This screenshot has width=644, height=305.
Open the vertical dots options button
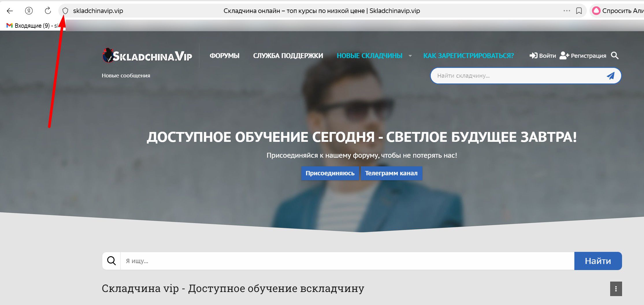pos(616,289)
